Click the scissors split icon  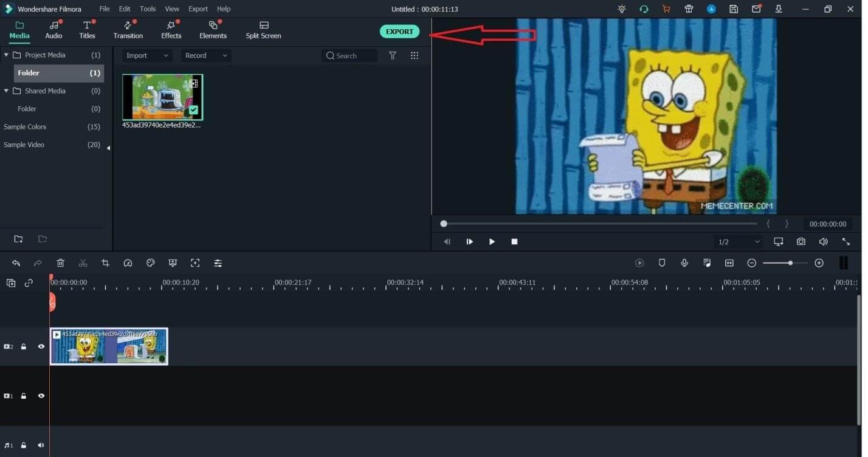pyautogui.click(x=83, y=263)
